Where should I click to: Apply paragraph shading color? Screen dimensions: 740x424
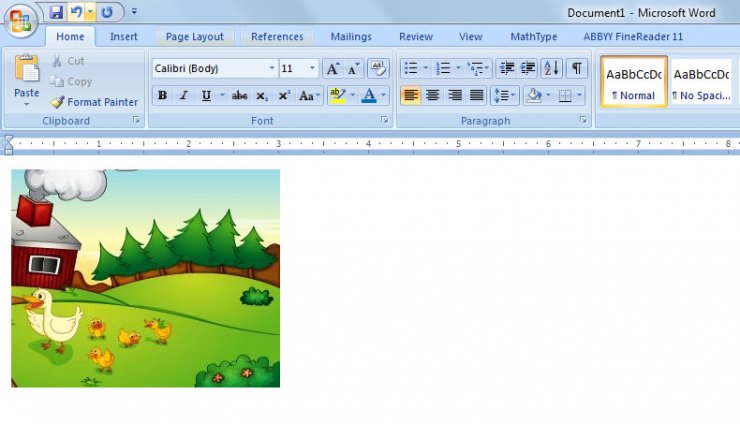(534, 95)
